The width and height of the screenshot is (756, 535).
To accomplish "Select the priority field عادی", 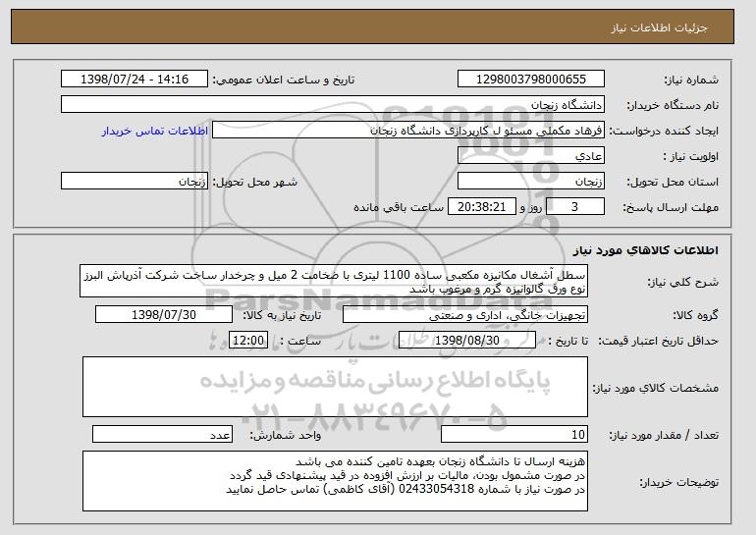I will [531, 156].
